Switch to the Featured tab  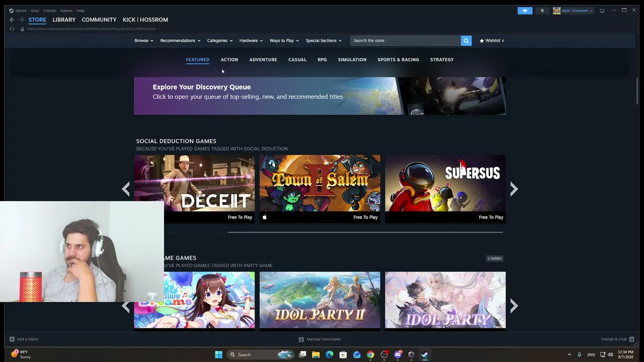[198, 60]
